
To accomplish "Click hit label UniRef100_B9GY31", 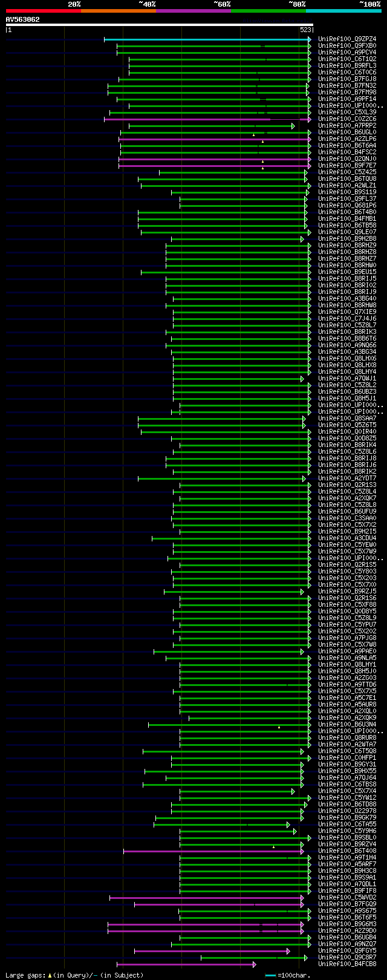I will (347, 765).
